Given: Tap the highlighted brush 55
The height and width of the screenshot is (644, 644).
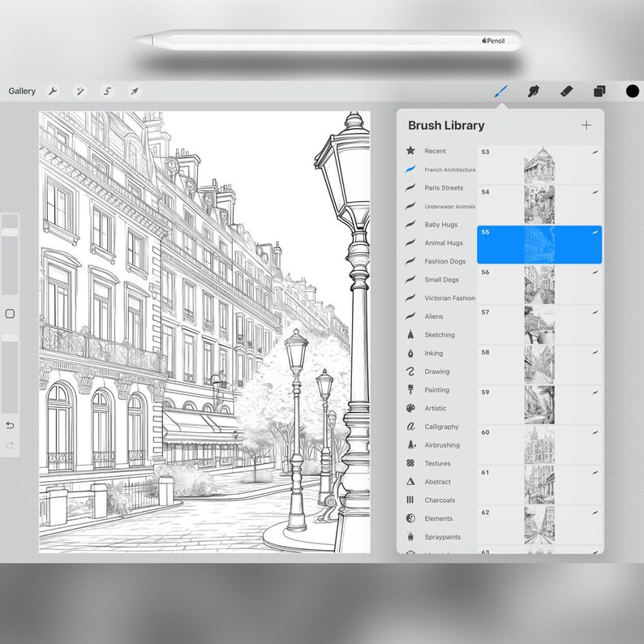Looking at the screenshot, I should [x=539, y=244].
